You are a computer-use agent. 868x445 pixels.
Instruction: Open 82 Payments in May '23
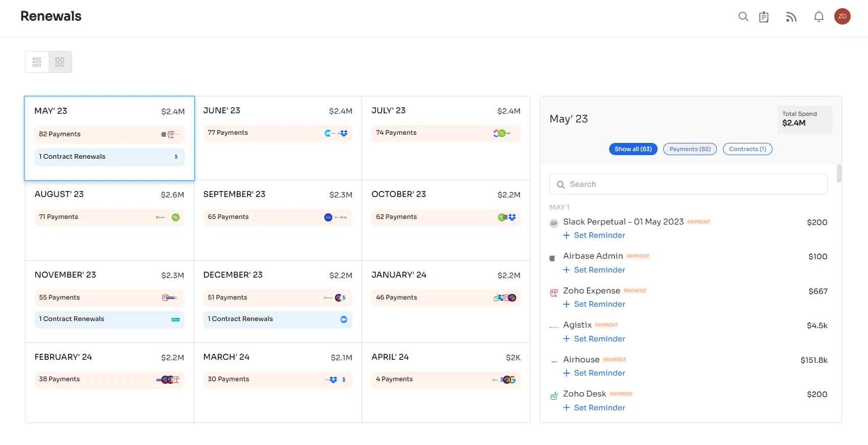(x=109, y=134)
